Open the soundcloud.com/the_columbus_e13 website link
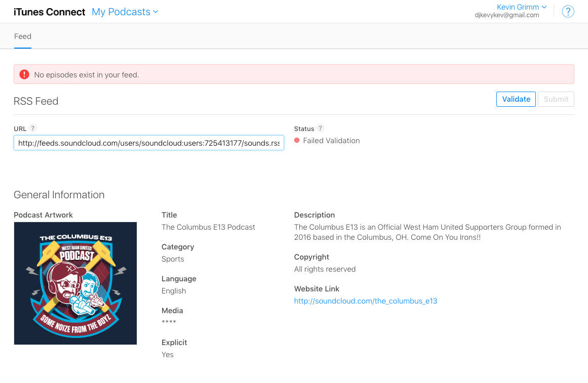The width and height of the screenshot is (588, 383). (366, 301)
